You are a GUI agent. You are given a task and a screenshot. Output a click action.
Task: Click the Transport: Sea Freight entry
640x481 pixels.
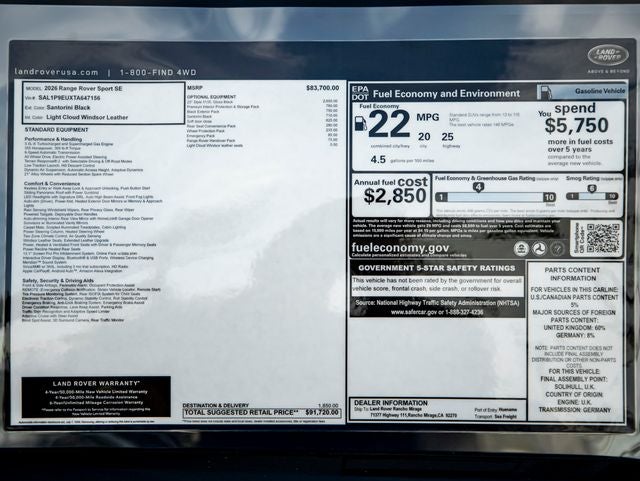(495, 416)
